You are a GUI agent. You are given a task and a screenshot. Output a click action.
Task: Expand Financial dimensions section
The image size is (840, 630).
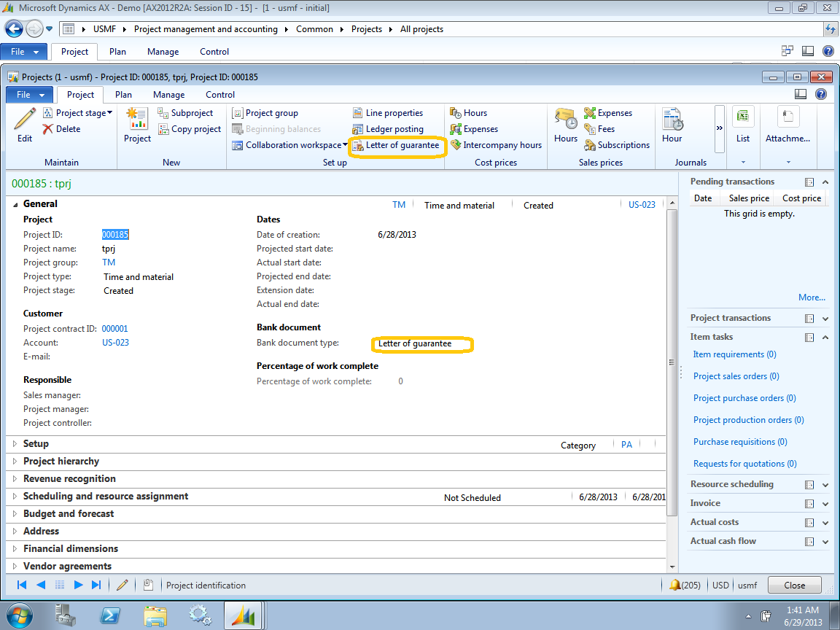click(15, 549)
